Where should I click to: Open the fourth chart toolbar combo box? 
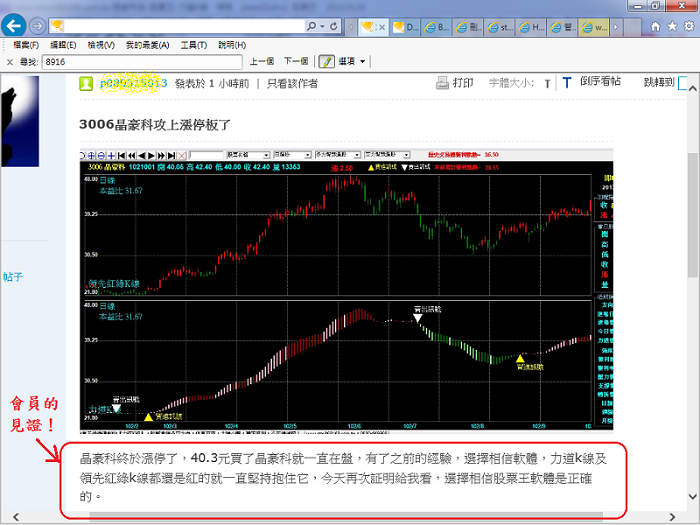pos(387,155)
